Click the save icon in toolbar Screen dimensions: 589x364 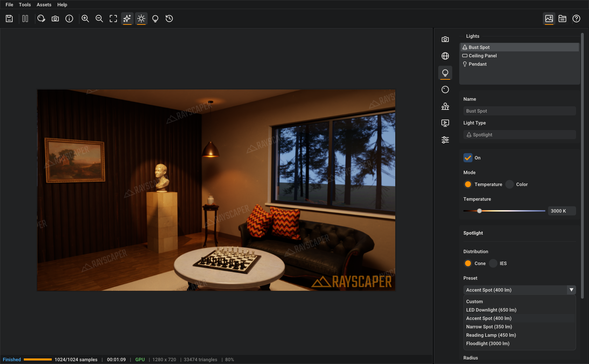point(9,19)
